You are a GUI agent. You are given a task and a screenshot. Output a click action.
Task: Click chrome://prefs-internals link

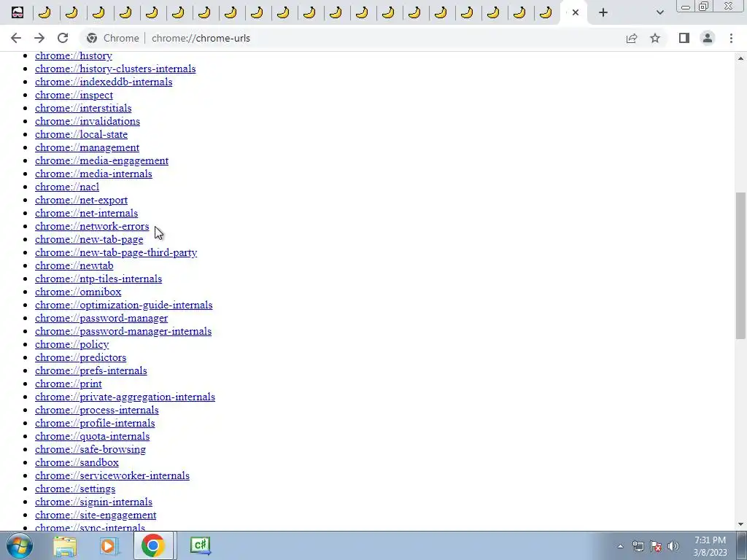pos(91,371)
